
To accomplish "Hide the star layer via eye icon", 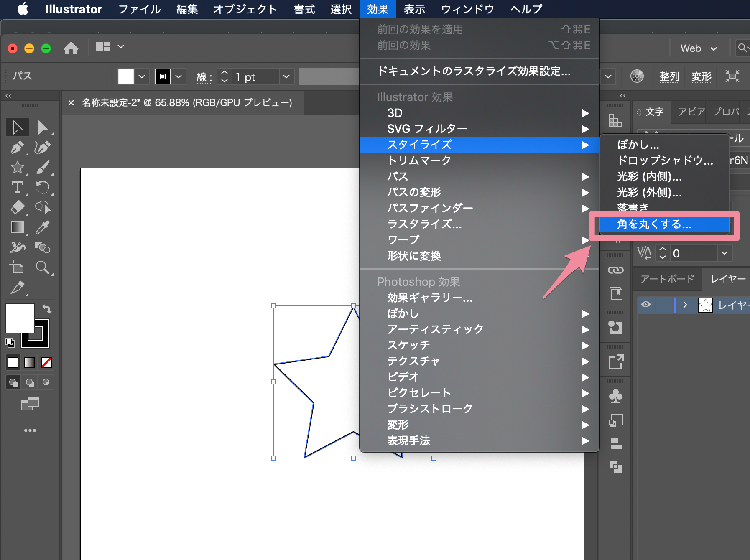I will (646, 305).
